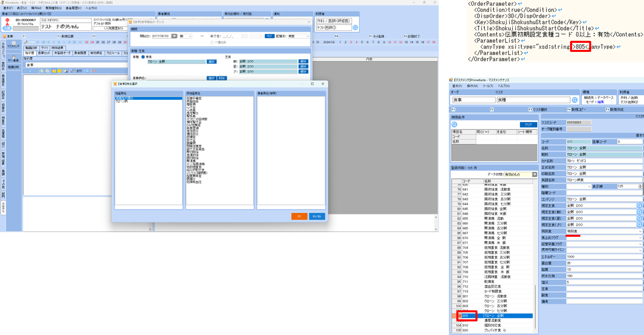
Task: Open the 使用可能タイミング dropdown
Action: tap(640, 250)
